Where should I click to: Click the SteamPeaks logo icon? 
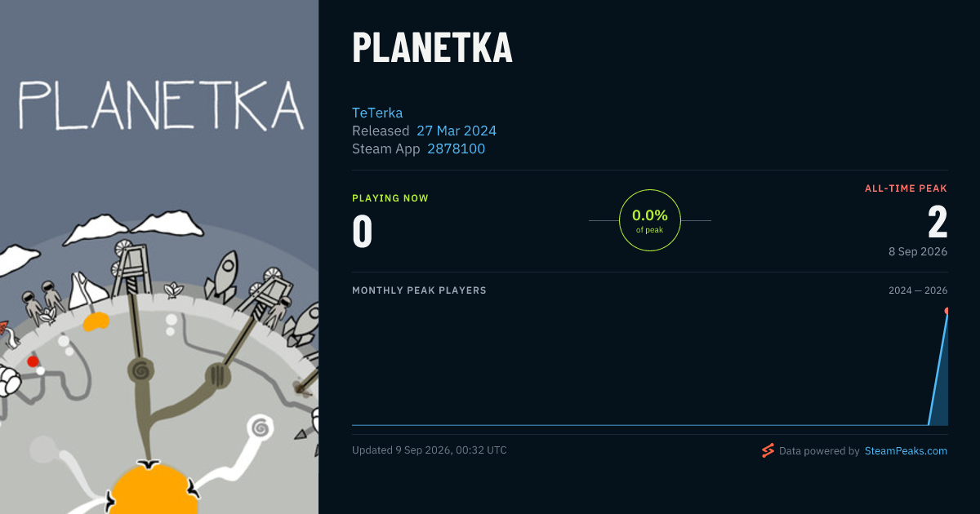pyautogui.click(x=768, y=450)
